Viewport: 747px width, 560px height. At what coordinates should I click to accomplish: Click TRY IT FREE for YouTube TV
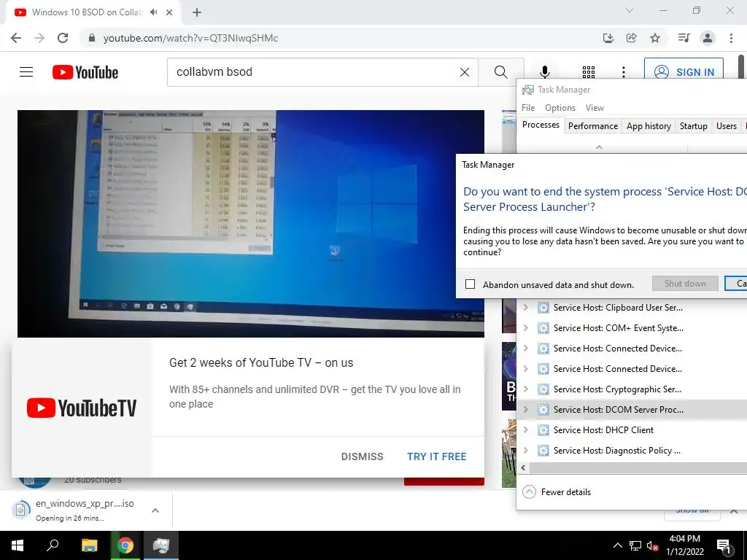(437, 456)
